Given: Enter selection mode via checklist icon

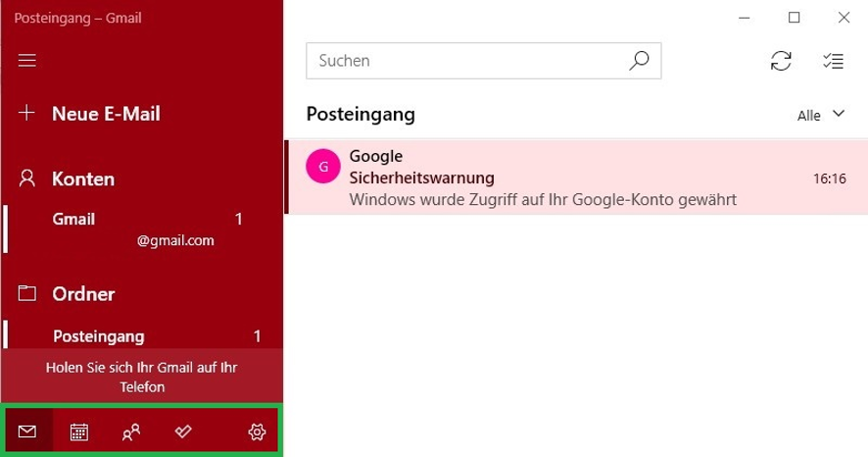Looking at the screenshot, I should coord(833,61).
